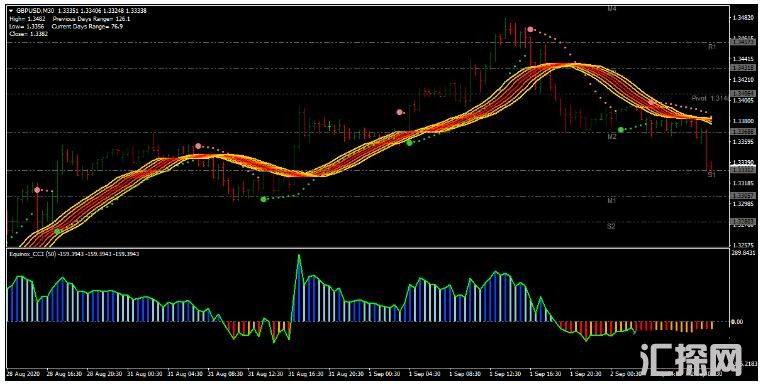Viewport: 762px width, 384px height.
Task: Click the triangle arrow beside GBPUSD,M30
Action: coord(11,11)
